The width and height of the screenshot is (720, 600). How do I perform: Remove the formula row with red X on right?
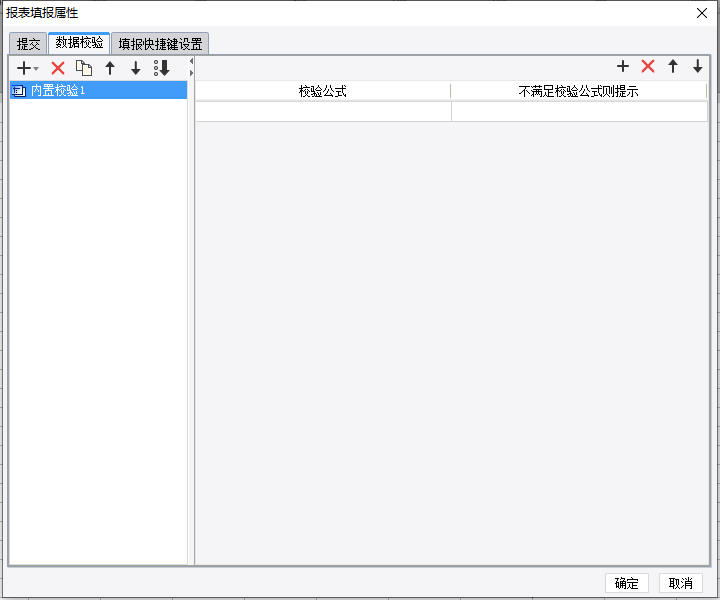(648, 67)
